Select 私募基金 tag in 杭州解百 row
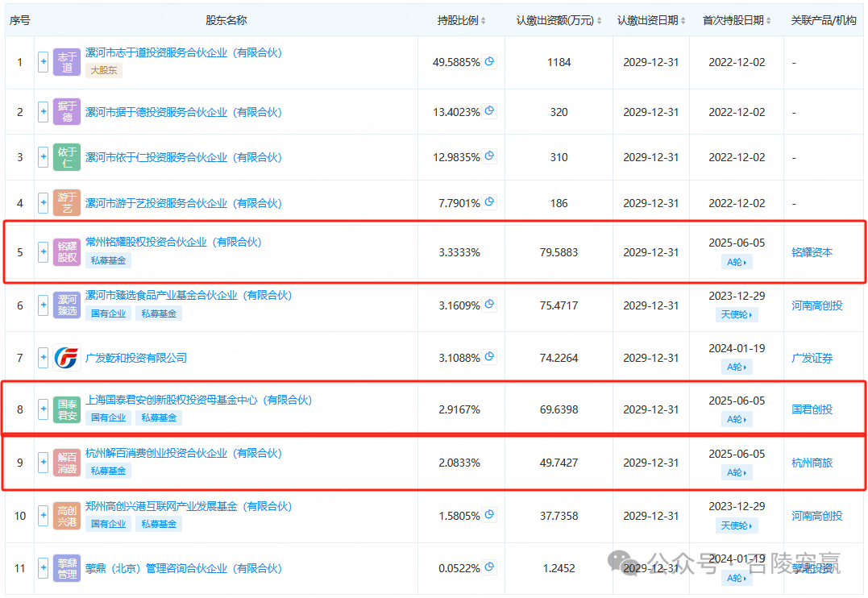The height and width of the screenshot is (598, 868). [109, 471]
